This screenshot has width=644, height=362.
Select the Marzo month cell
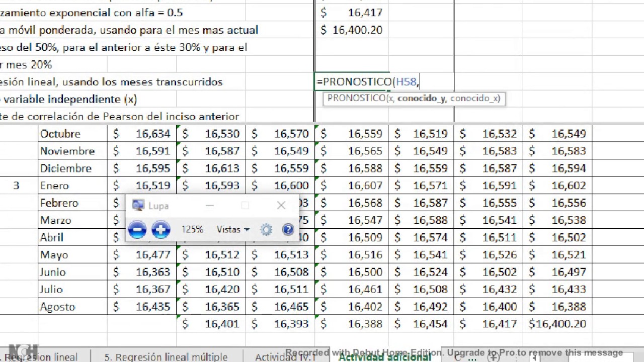click(72, 220)
